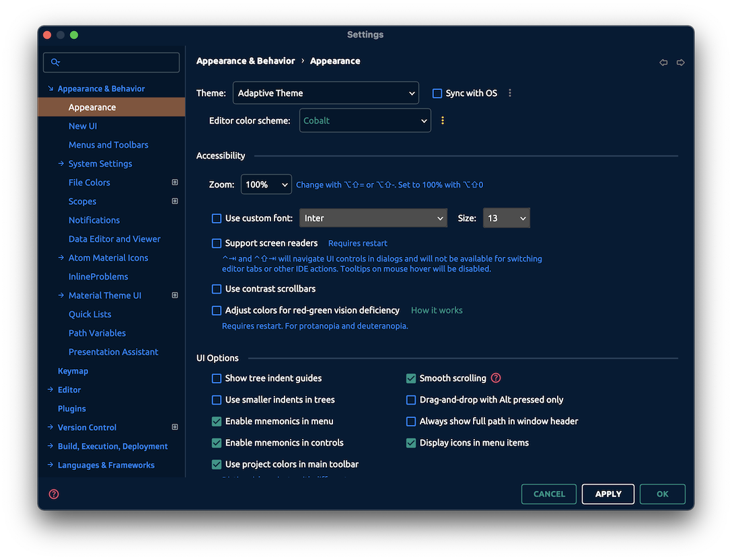Open the Theme dropdown showing Adaptive Theme
This screenshot has width=732, height=560.
tap(326, 93)
